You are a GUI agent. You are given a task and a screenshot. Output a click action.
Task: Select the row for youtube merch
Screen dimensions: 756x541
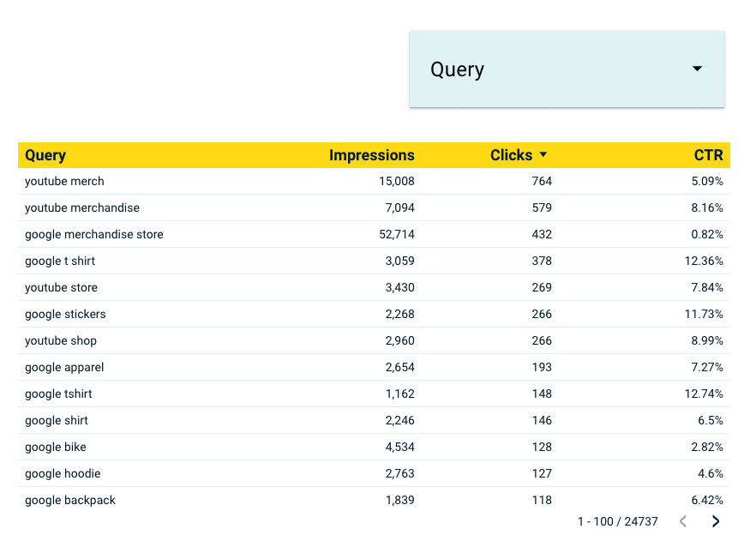coord(64,181)
